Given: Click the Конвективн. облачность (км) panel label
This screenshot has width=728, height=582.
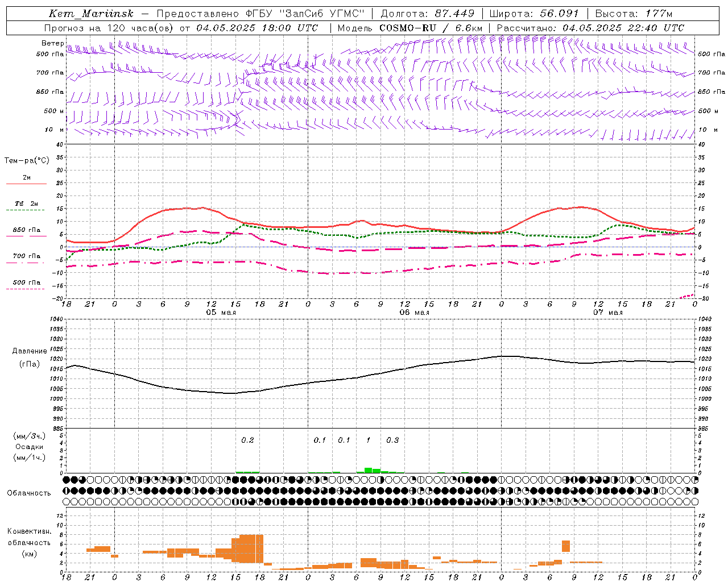Looking at the screenshot, I should coord(29,542).
